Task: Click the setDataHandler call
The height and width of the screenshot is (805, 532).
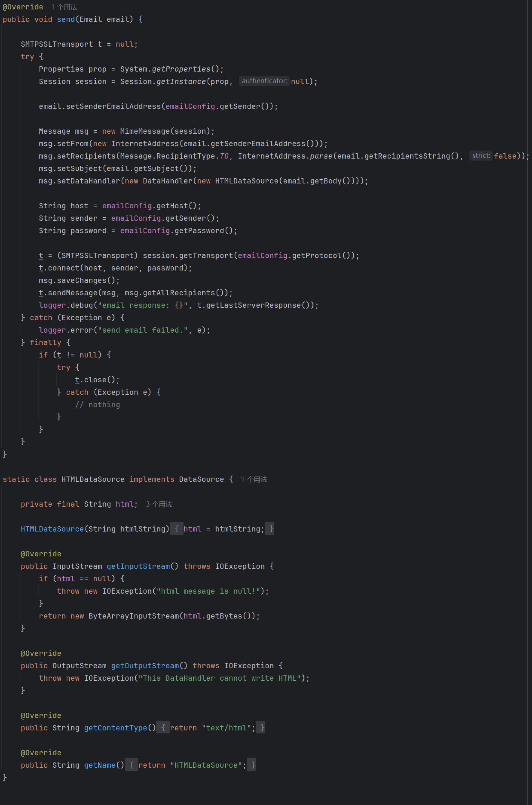Action: click(x=89, y=181)
